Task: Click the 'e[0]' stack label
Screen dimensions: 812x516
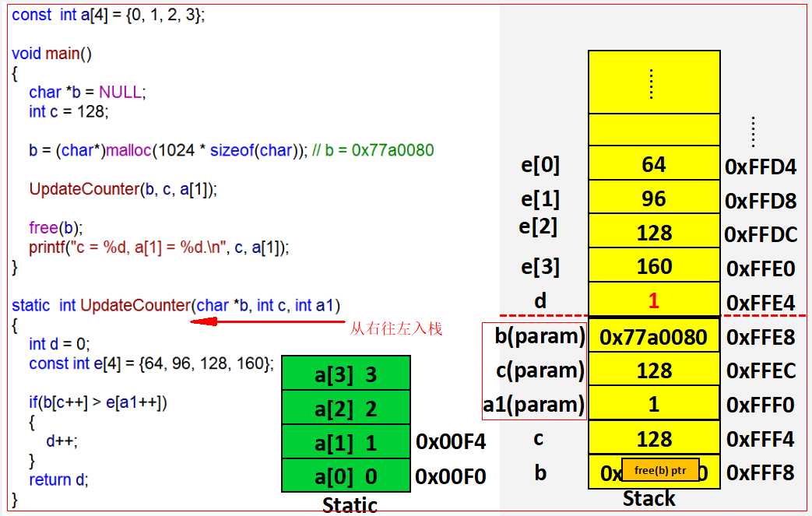Action: tap(540, 165)
